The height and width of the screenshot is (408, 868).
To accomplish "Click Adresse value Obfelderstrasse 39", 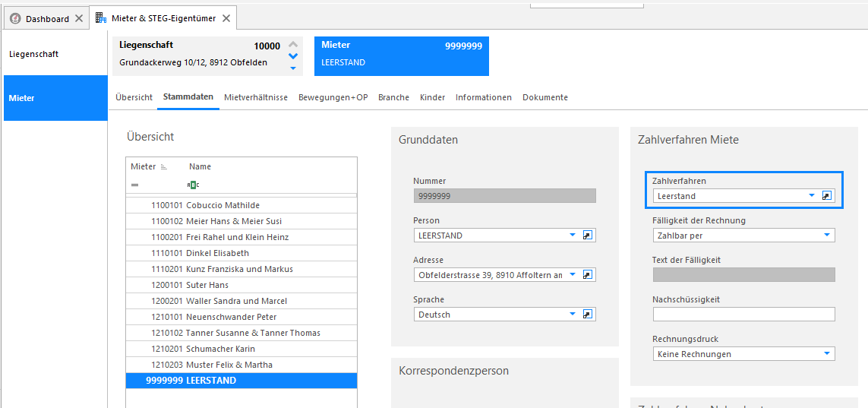I will coord(491,274).
